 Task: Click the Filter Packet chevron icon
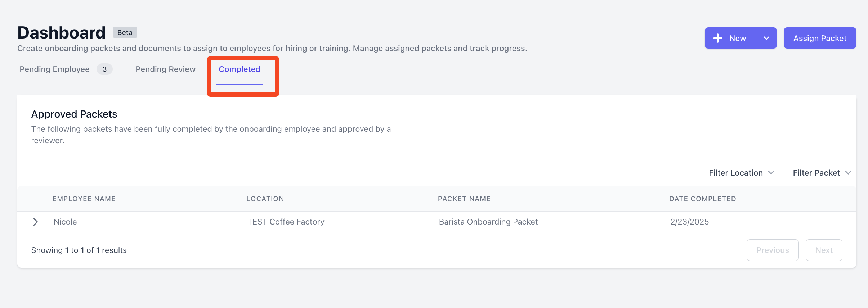(x=848, y=173)
